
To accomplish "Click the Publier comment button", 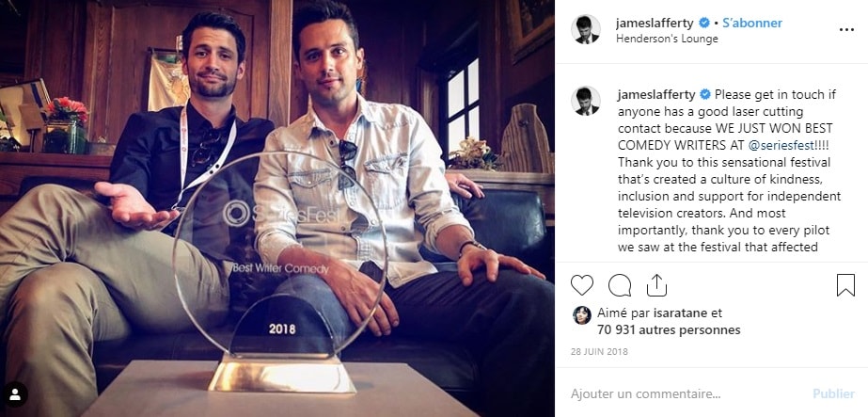I will tap(833, 393).
